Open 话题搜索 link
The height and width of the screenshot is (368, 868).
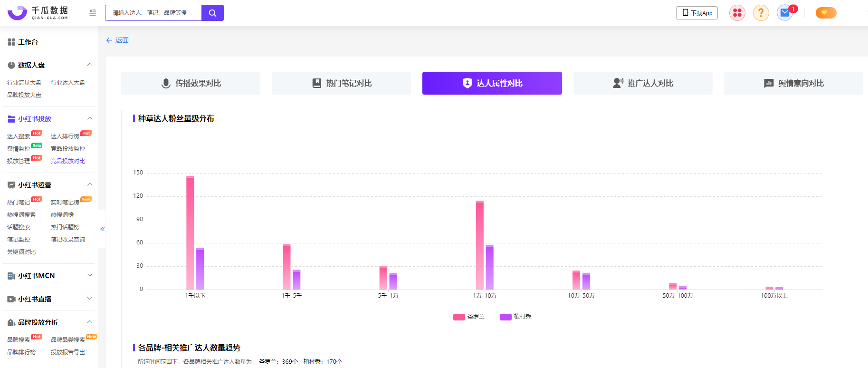pos(19,227)
